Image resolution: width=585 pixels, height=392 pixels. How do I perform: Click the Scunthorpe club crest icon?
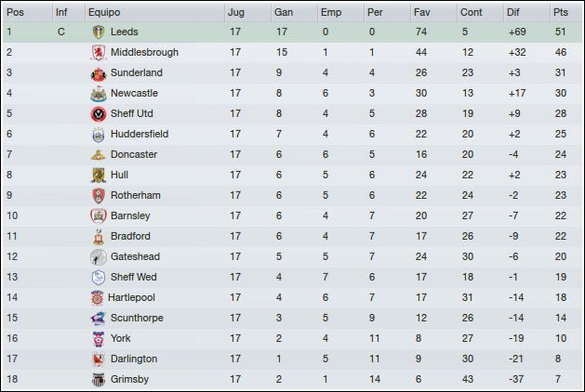(99, 319)
